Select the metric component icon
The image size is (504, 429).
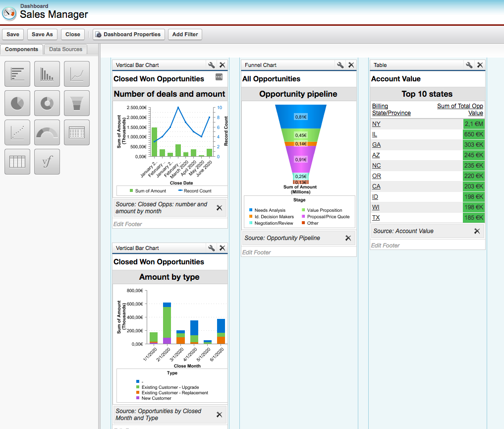[77, 132]
